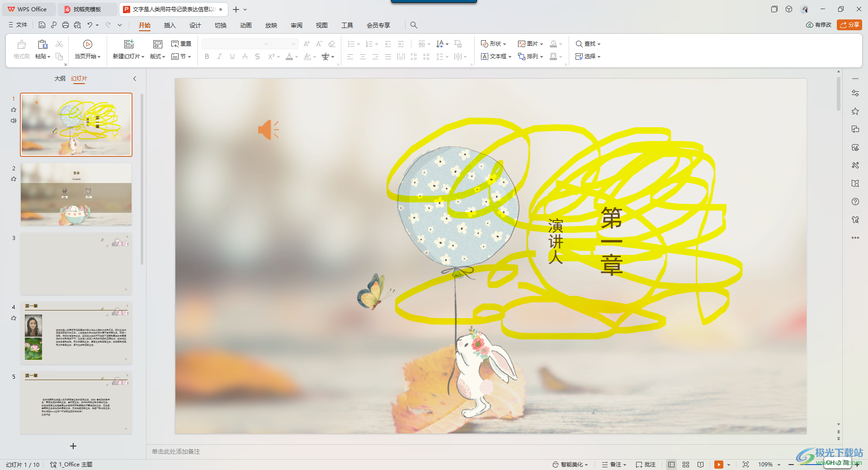Open the Design ribbon tab
The image size is (868, 470).
(195, 25)
